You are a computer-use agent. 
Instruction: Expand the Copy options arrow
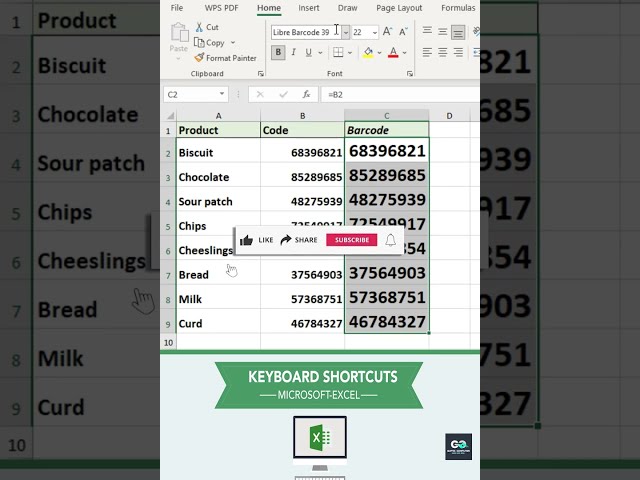tap(233, 42)
